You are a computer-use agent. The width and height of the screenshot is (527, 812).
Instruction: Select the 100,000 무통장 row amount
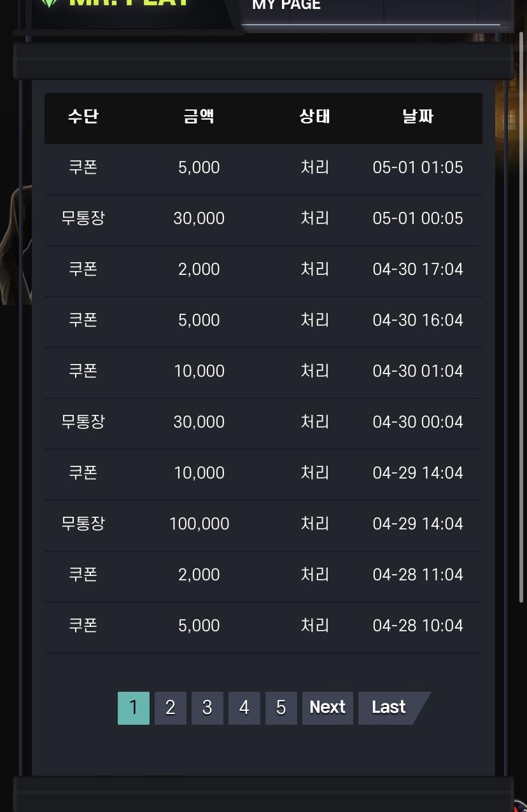(x=199, y=524)
